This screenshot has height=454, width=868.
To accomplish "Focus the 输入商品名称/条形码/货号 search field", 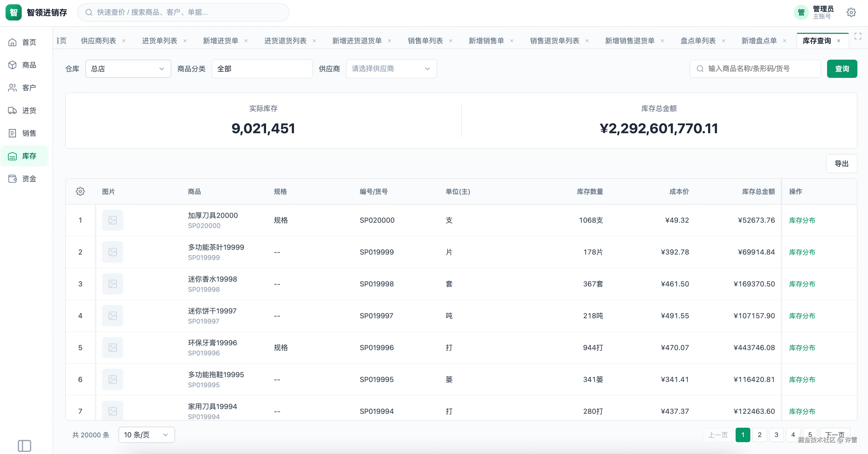I will pyautogui.click(x=755, y=69).
